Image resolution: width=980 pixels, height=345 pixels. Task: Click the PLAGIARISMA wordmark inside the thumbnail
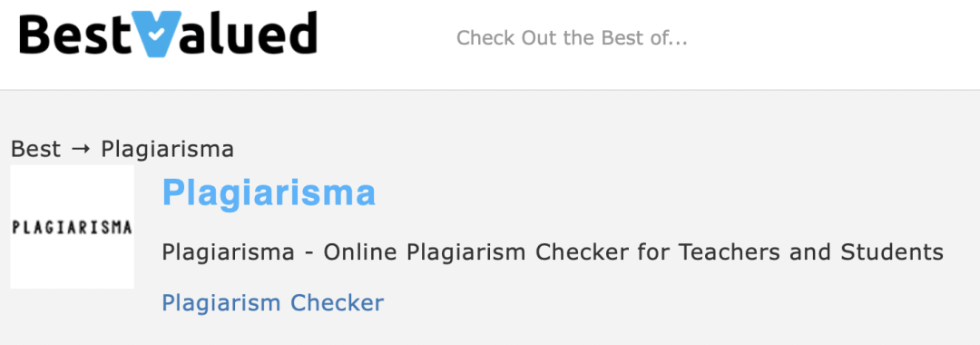point(72,227)
